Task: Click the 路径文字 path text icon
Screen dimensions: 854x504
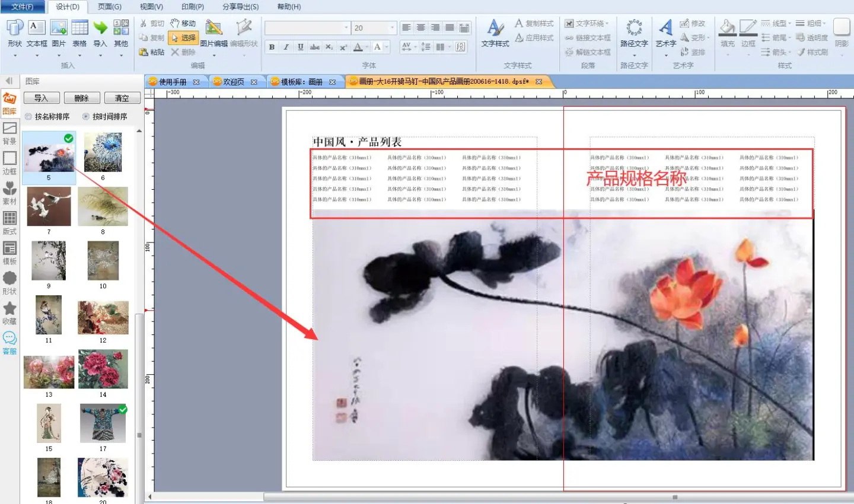Action: (x=634, y=28)
